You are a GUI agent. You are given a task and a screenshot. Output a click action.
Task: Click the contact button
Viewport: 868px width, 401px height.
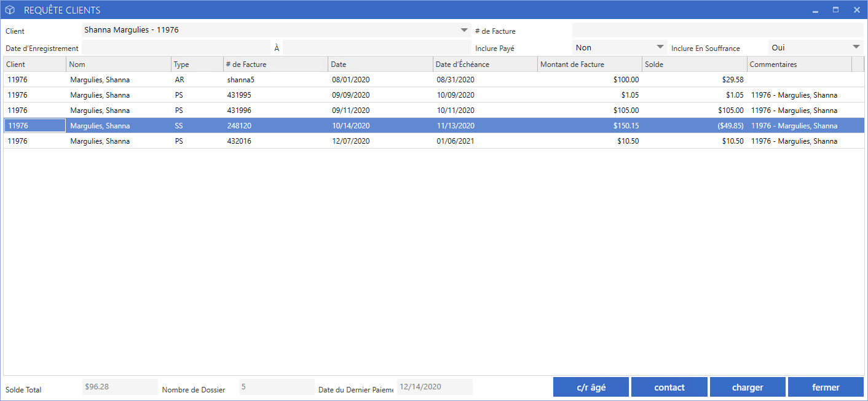pyautogui.click(x=669, y=387)
